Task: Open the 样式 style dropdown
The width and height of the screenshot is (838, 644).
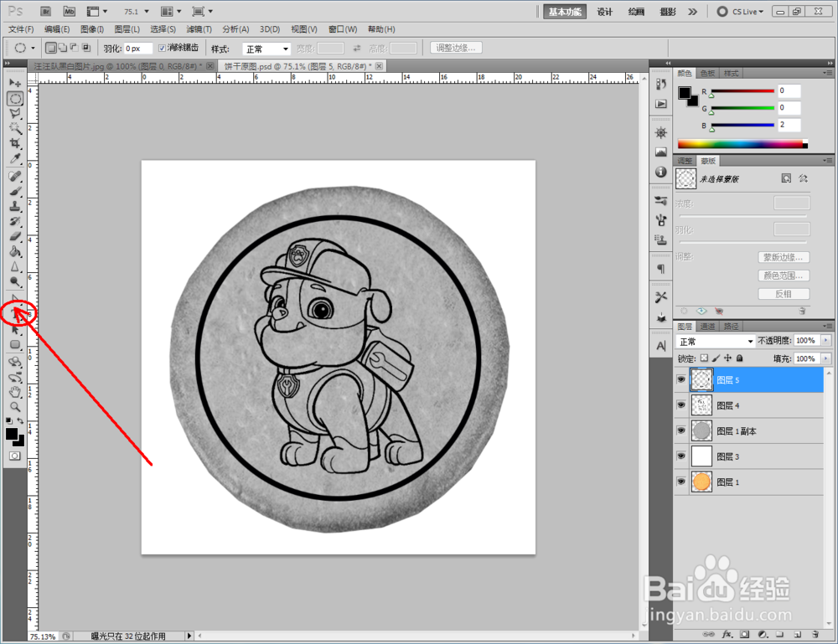Action: 266,49
